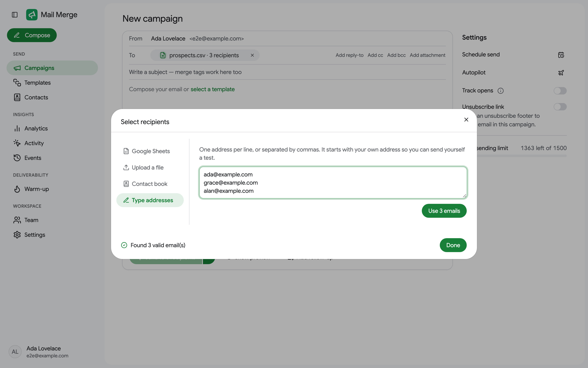Screen dimensions: 588x368
Task: Click the Track opens info icon
Action: click(501, 91)
